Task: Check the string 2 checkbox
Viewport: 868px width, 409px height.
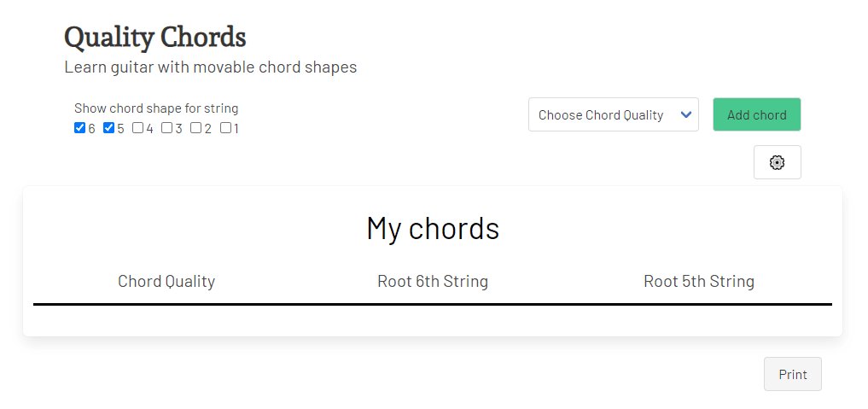Action: [196, 128]
